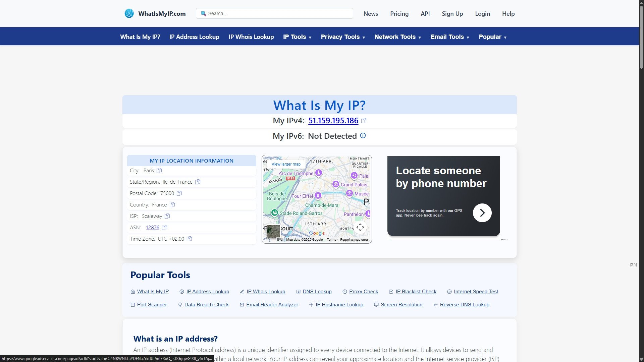Click the ad's round arrow button
Viewport: 644px width, 362px height.
click(482, 213)
